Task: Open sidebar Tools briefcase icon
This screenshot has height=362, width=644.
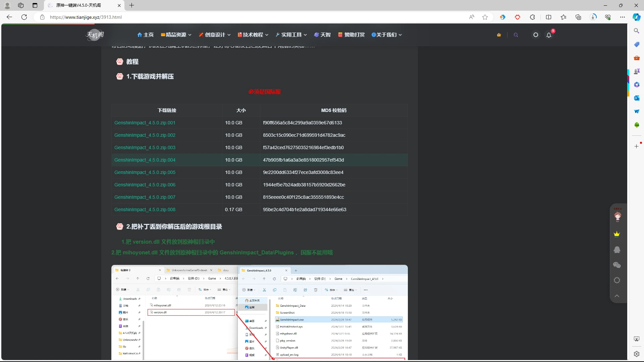Action: (x=636, y=58)
